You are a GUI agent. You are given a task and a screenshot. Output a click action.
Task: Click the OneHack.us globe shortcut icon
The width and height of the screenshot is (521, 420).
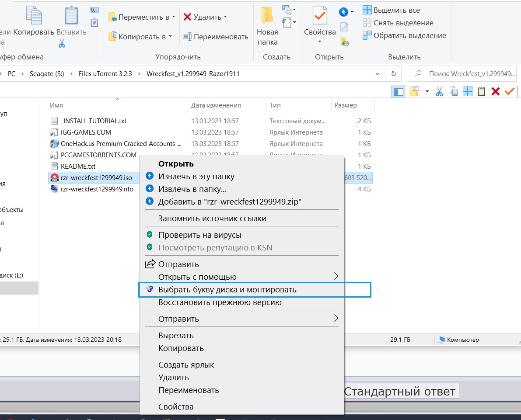click(55, 144)
